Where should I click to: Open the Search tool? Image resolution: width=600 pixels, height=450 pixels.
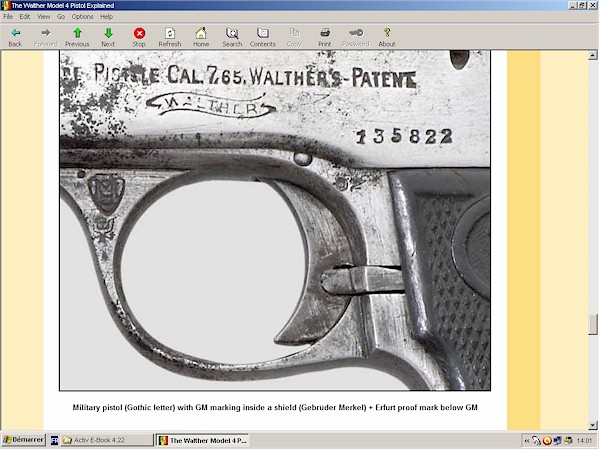point(232,37)
